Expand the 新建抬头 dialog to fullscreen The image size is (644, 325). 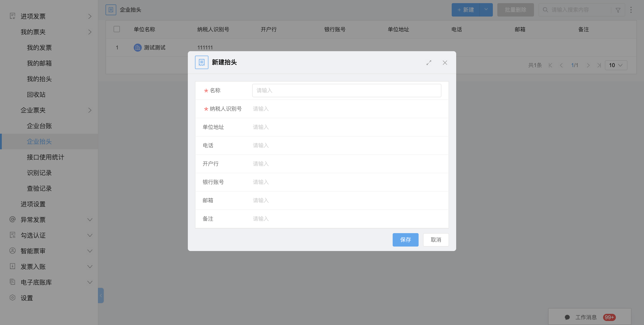tap(429, 63)
